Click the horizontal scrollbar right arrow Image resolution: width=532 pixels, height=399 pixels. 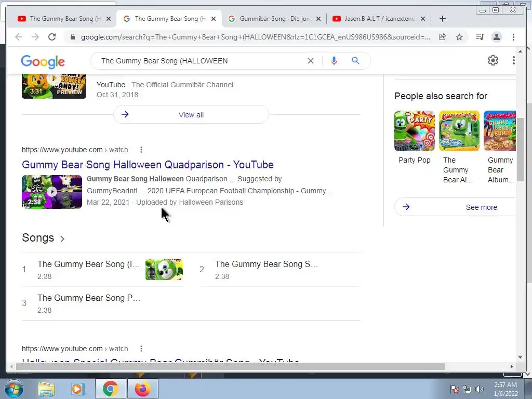tap(512, 366)
